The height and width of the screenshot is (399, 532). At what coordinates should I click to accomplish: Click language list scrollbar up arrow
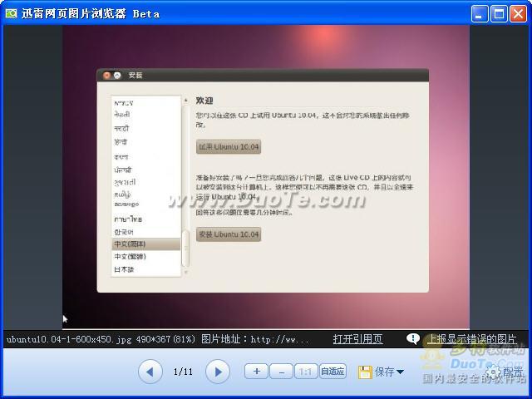185,101
